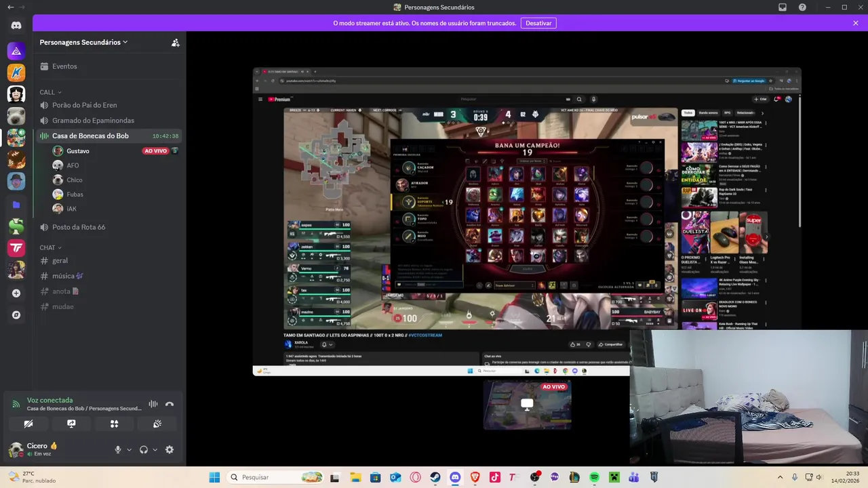Open the red T server icon

tap(16, 248)
